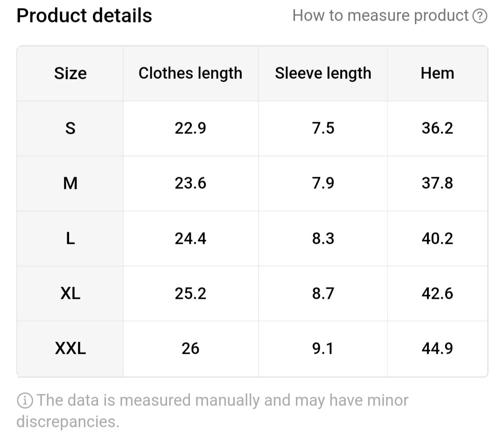Image resolution: width=504 pixels, height=448 pixels.
Task: Select the Clothes length column header
Action: pyautogui.click(x=190, y=73)
